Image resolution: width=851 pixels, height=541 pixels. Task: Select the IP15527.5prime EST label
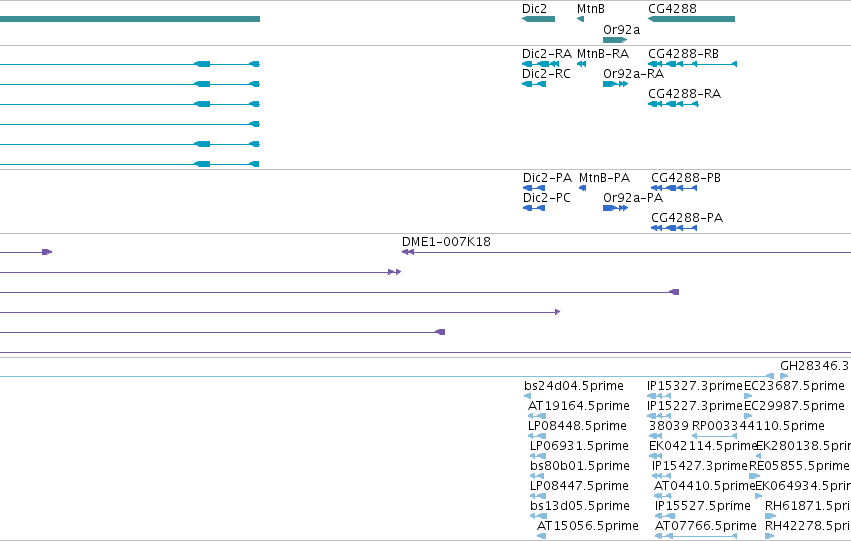click(x=702, y=506)
